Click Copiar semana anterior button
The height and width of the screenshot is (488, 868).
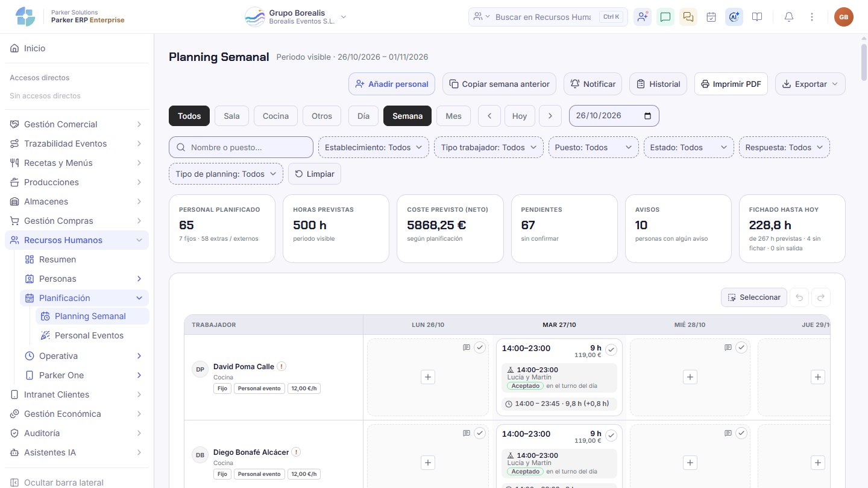(500, 84)
